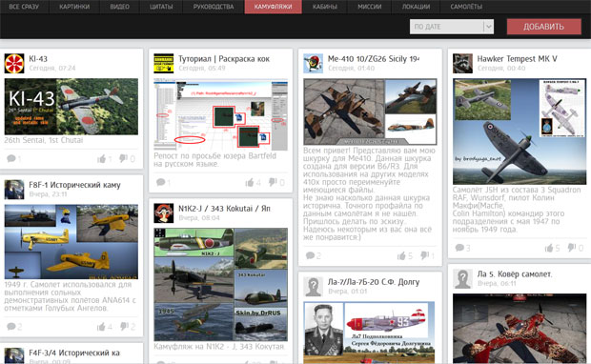Switch to the ЦИТАТЫ tab
Image resolution: width=591 pixels, height=364 pixels.
[x=161, y=7]
